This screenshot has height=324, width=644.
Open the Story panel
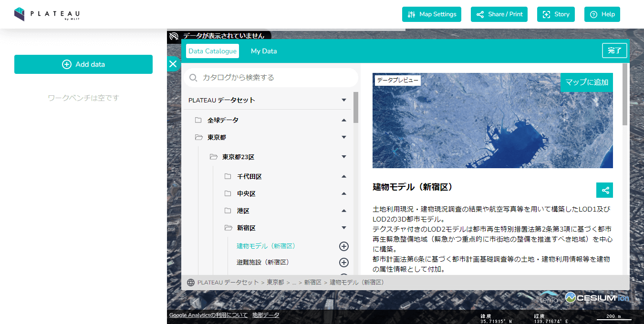556,14
